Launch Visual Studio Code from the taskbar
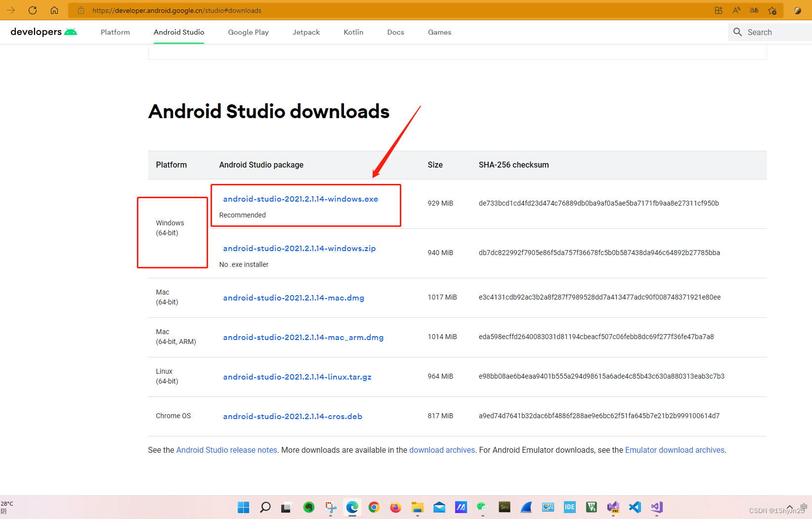The height and width of the screenshot is (519, 812). (x=635, y=507)
